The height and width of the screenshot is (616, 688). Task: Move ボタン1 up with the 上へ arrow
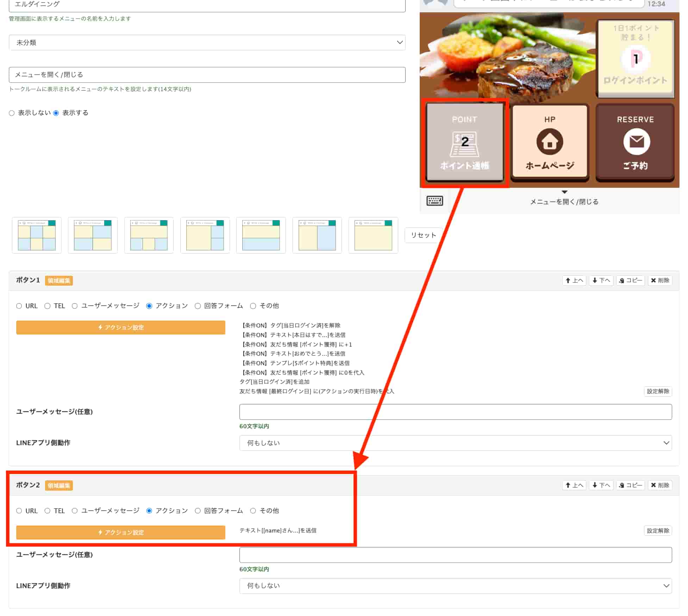coord(574,280)
